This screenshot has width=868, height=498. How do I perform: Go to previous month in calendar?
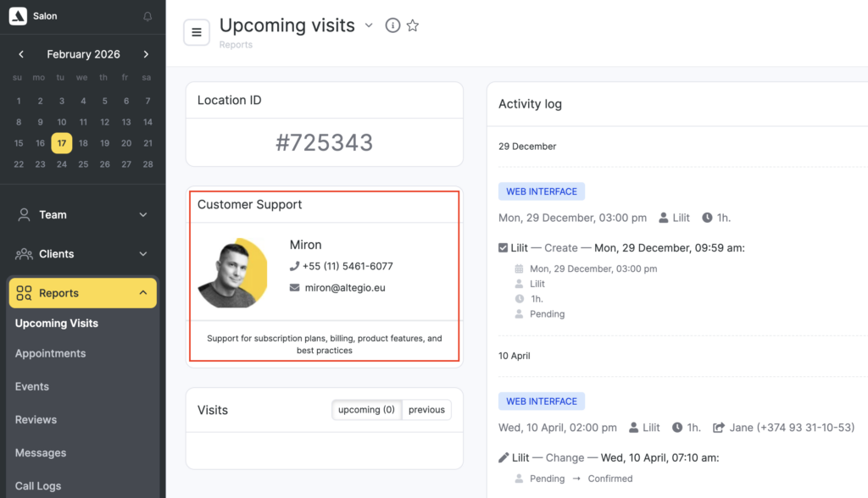click(x=21, y=54)
